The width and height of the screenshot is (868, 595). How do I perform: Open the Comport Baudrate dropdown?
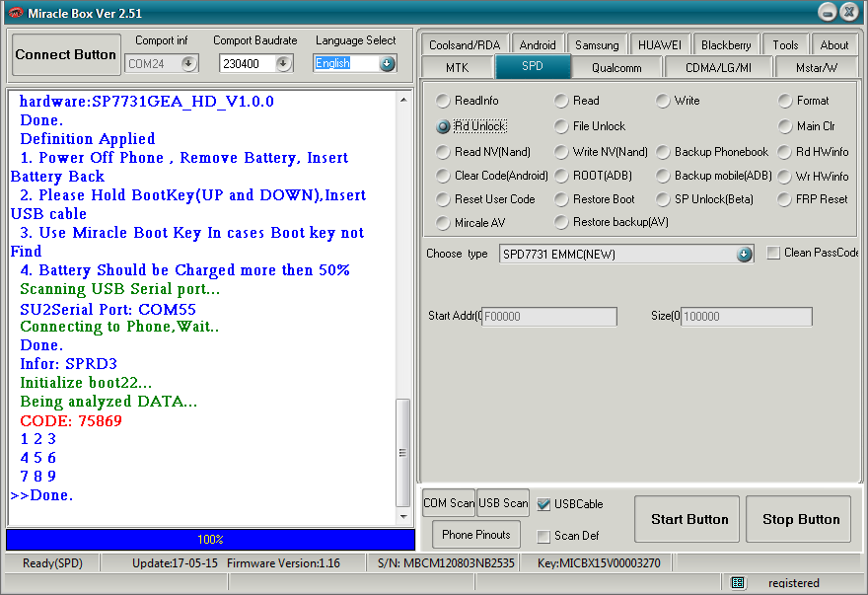click(283, 62)
